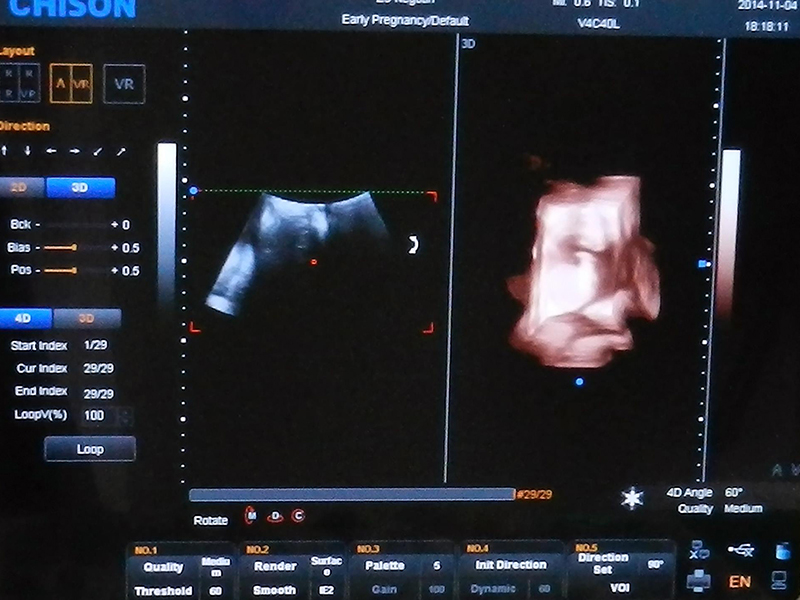
Task: Select the A/VR dual layout icon
Action: (x=73, y=85)
